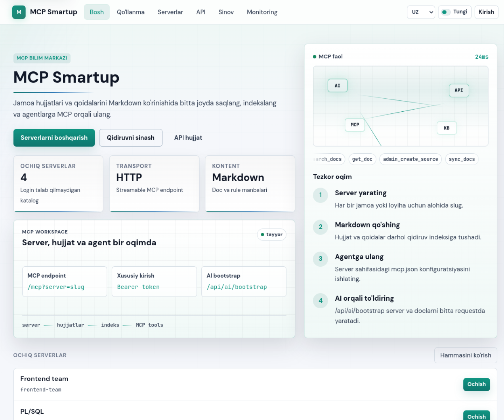Click Serverlarni boshqarish button
Image resolution: width=504 pixels, height=420 pixels.
pos(54,138)
